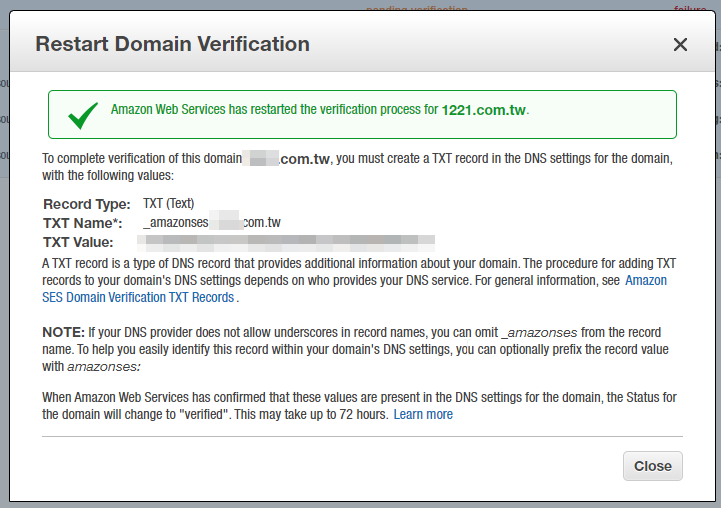This screenshot has height=508, width=721.
Task: Click the Close button
Action: click(x=652, y=466)
